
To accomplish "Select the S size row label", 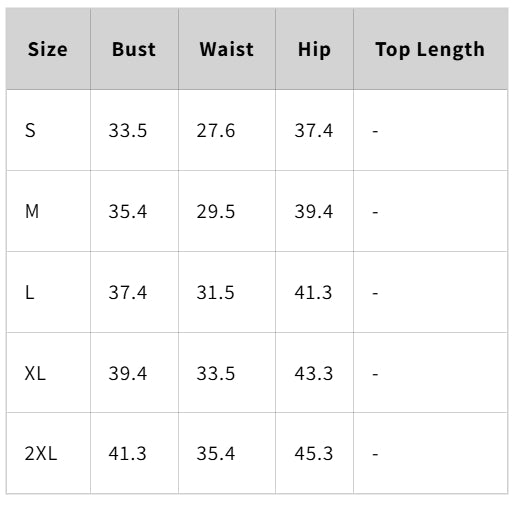I will [x=30, y=130].
